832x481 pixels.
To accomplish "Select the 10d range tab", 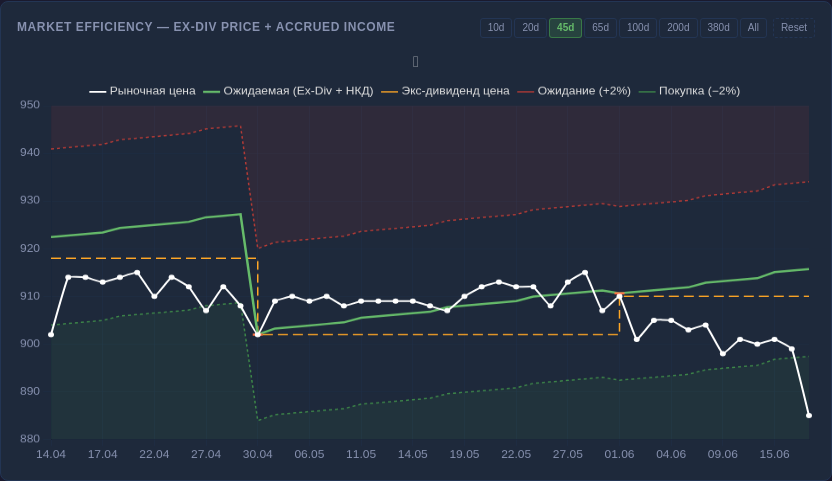I will [496, 28].
